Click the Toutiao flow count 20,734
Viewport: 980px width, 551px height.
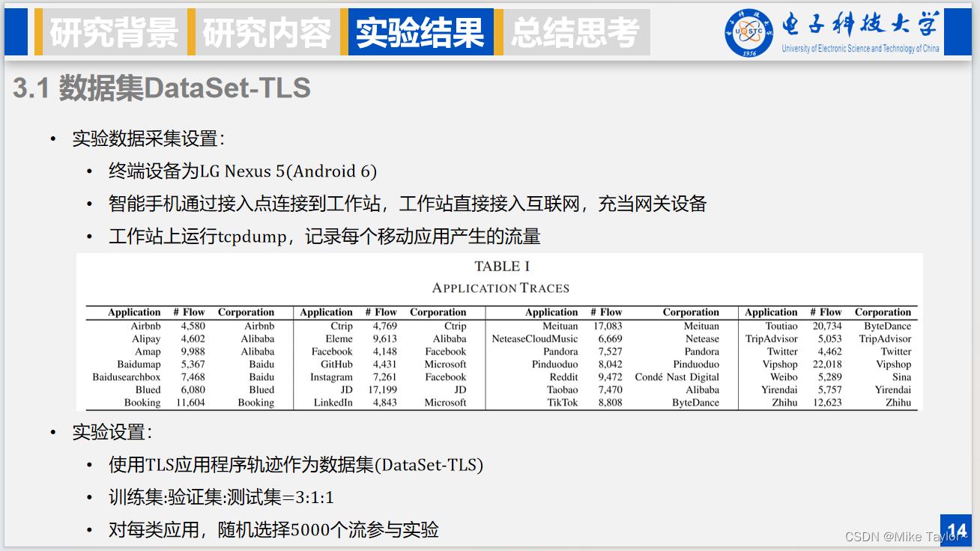tap(827, 326)
